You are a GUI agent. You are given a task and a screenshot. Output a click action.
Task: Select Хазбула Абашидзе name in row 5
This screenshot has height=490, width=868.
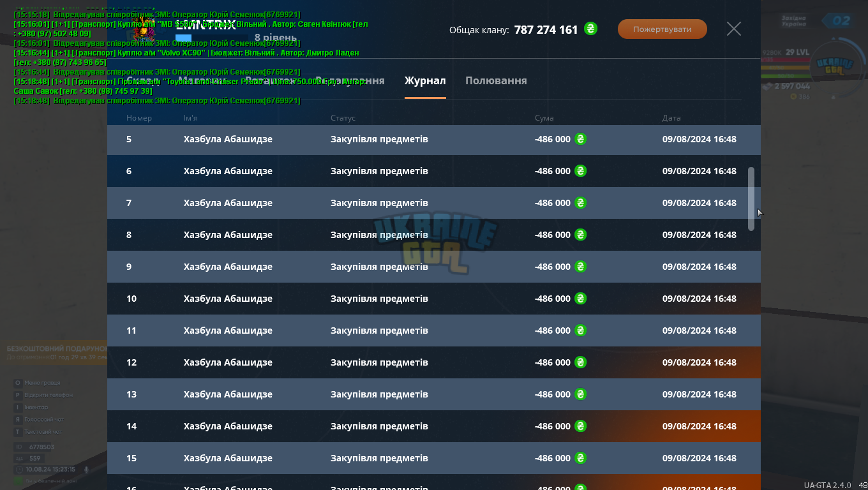coord(228,139)
